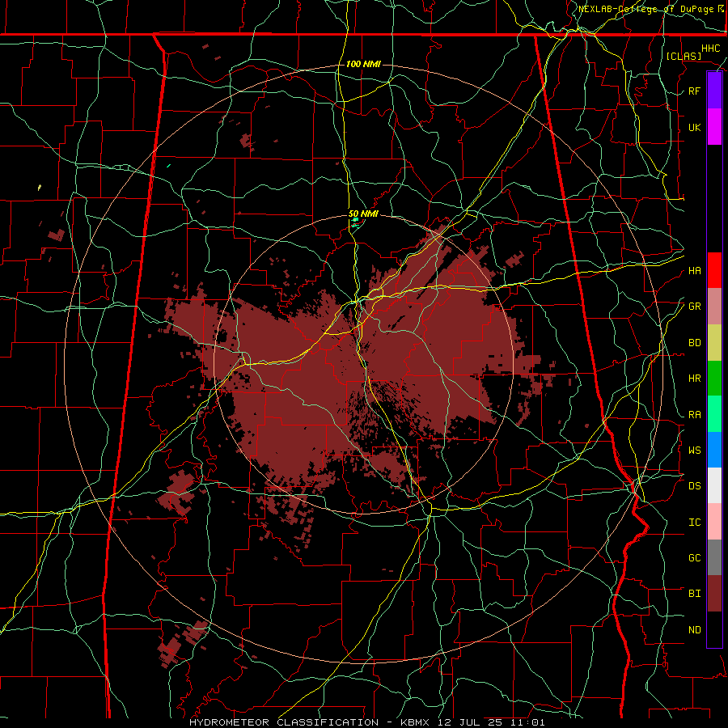Click the "ND" legend label
Screen dimensions: 728x728
pyautogui.click(x=694, y=630)
